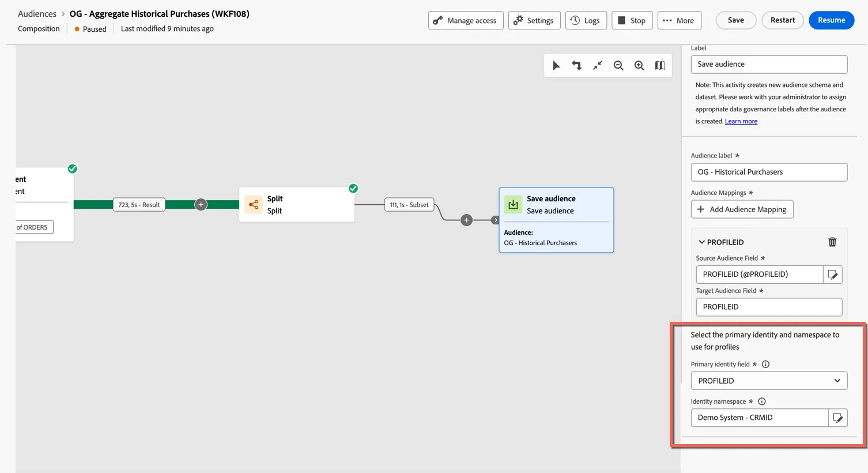Viewport: 868px width, 473px height.
Task: Go to Audiences breadcrumb
Action: click(x=37, y=14)
